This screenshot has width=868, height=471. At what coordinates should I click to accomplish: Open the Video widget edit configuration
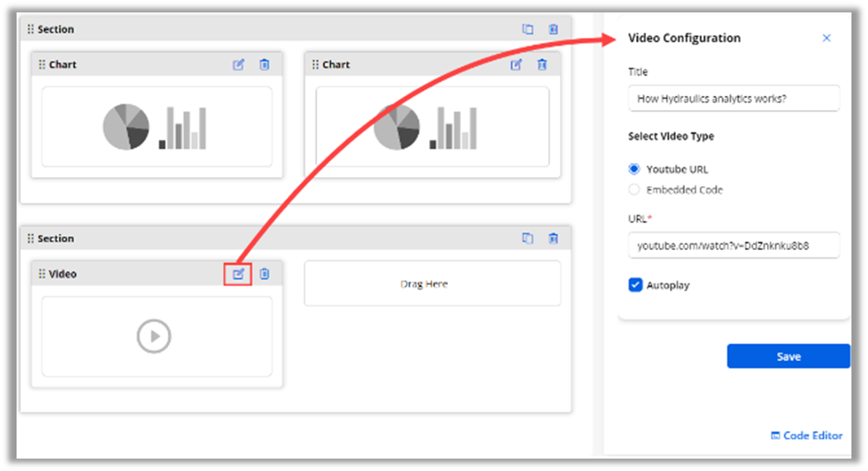pos(238,274)
